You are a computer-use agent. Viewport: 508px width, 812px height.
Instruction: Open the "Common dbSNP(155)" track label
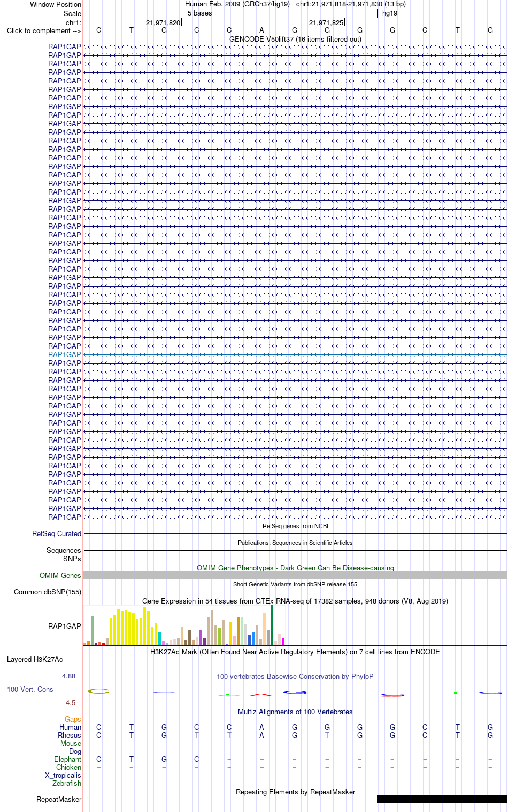coord(48,592)
